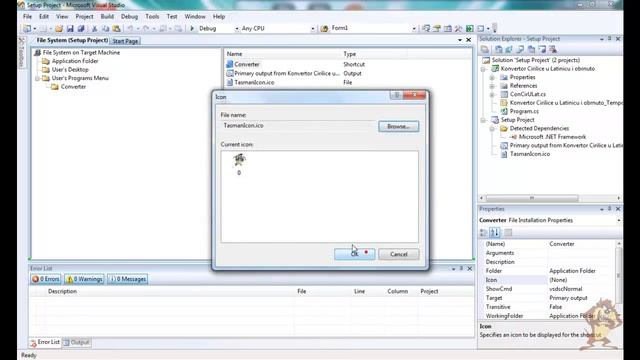
Task: Open the Form1 find combo box dropdown
Action: pos(414,29)
